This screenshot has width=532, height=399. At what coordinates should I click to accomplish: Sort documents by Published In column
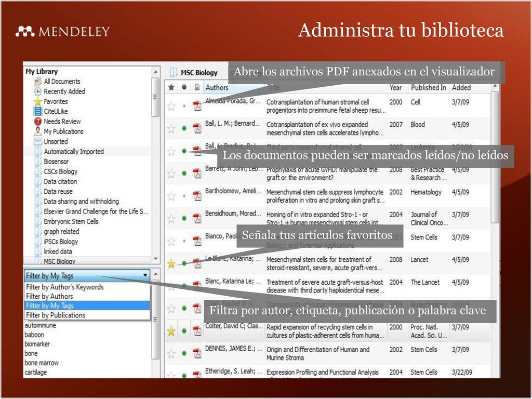[x=429, y=87]
